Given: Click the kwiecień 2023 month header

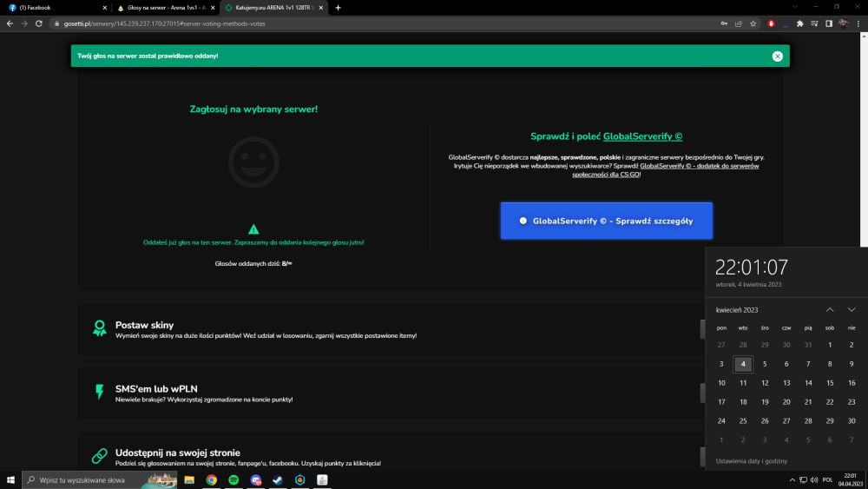Looking at the screenshot, I should pos(737,310).
